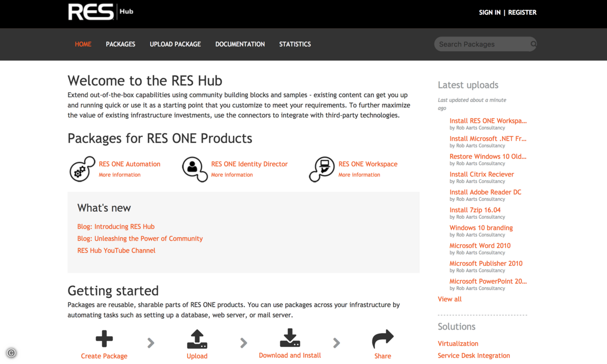The image size is (607, 364).
Task: Open the RES ONE Workspace link
Action: click(368, 164)
